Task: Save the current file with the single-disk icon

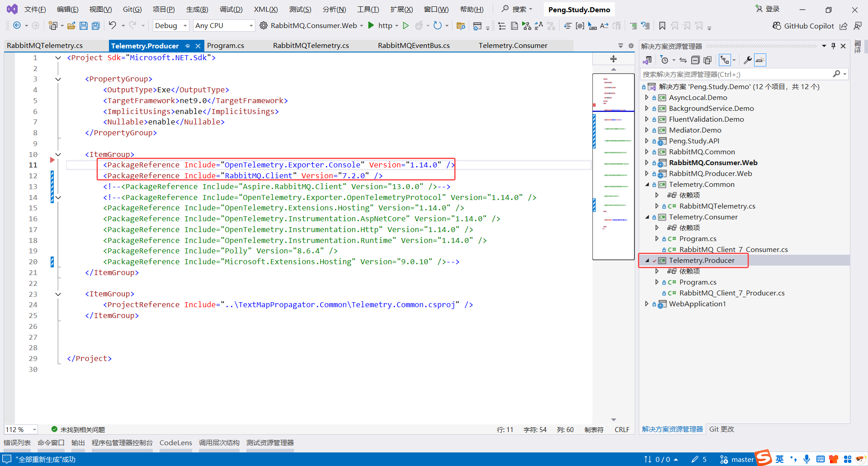Action: (x=84, y=26)
